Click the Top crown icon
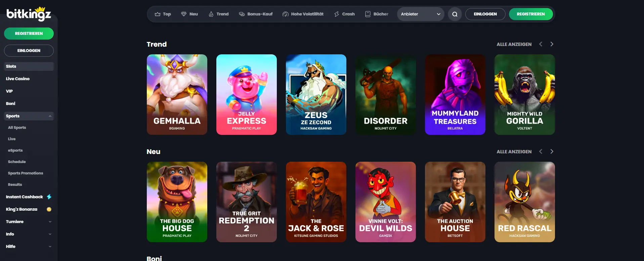 pyautogui.click(x=158, y=14)
